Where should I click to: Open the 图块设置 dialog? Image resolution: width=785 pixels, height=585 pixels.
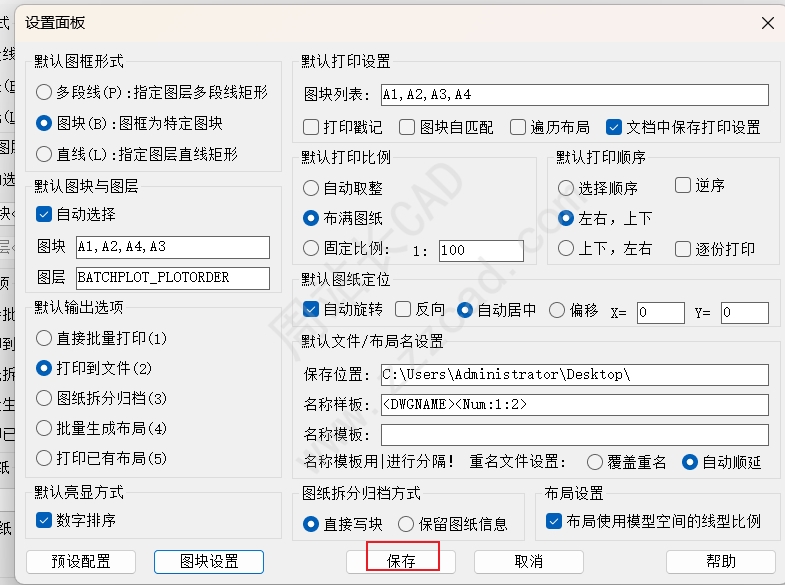click(x=208, y=561)
